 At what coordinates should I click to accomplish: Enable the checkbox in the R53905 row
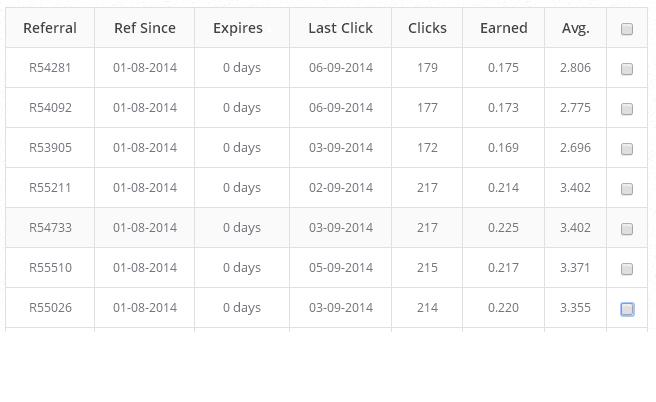click(x=627, y=149)
